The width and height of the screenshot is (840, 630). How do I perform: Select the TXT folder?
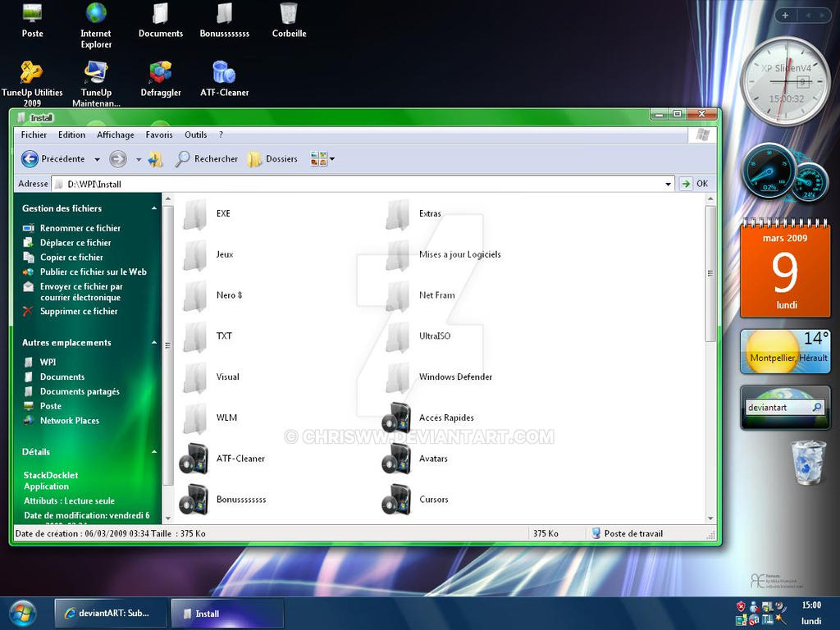[208, 336]
